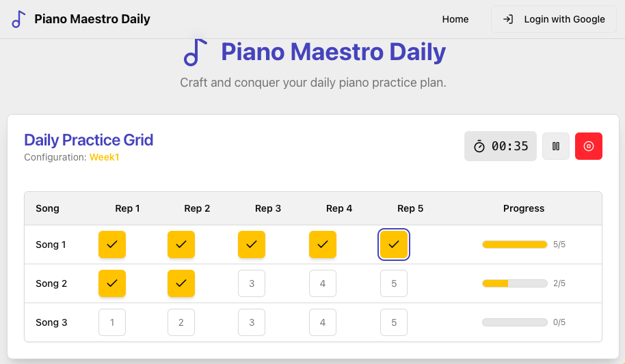
Task: Click the login arrow icon
Action: pyautogui.click(x=508, y=19)
